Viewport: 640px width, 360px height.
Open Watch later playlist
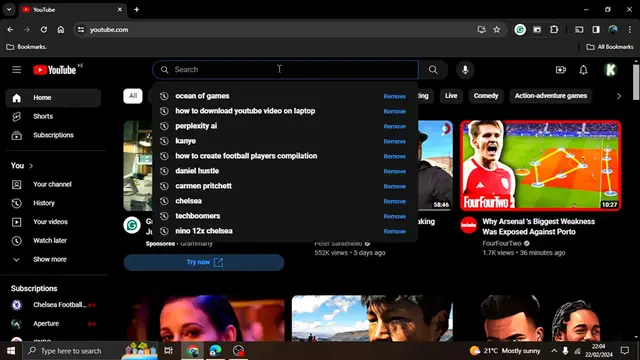tap(53, 240)
